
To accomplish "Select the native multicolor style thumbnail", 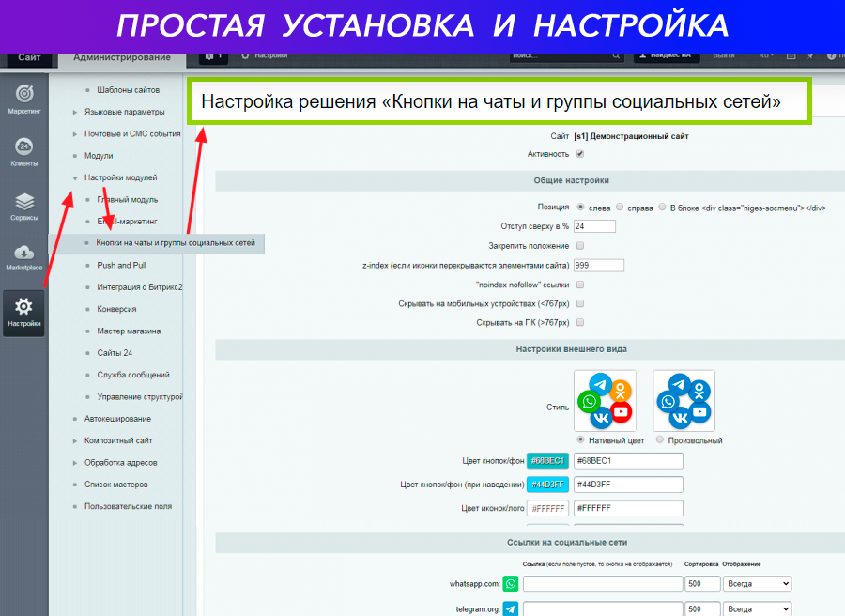I will tap(605, 400).
